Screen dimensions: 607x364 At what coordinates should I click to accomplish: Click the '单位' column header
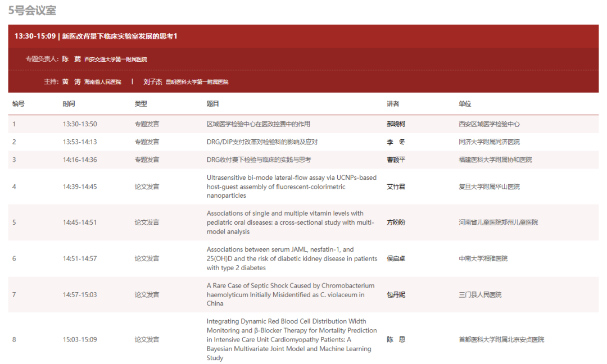[465, 104]
